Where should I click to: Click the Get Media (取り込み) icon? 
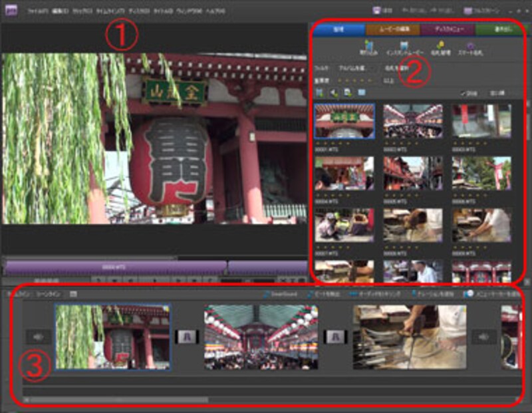tap(368, 49)
